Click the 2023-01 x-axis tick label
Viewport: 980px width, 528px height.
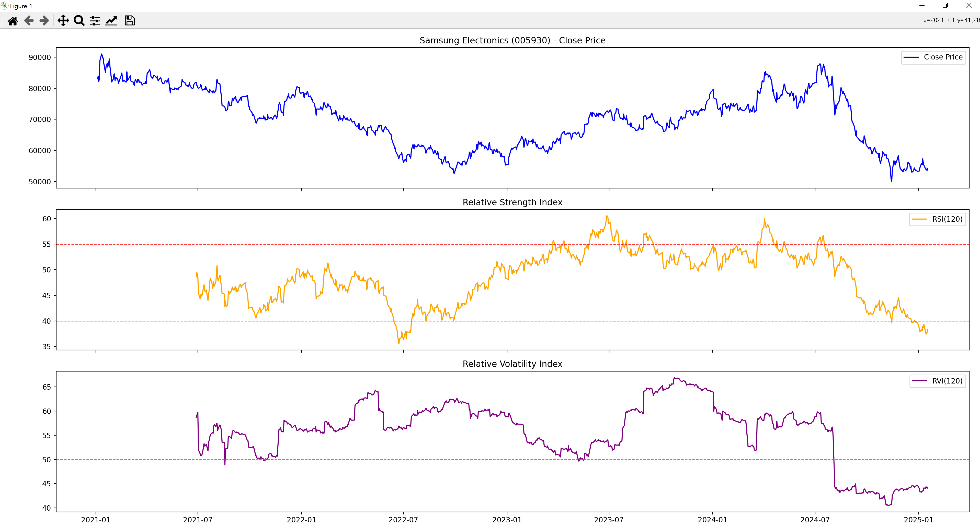tap(507, 520)
